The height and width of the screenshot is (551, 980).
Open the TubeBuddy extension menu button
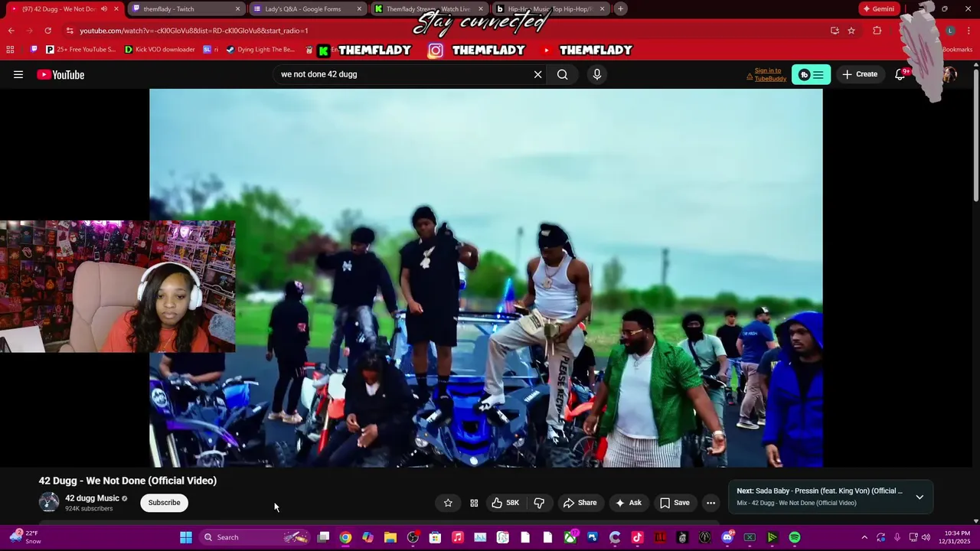click(x=811, y=74)
